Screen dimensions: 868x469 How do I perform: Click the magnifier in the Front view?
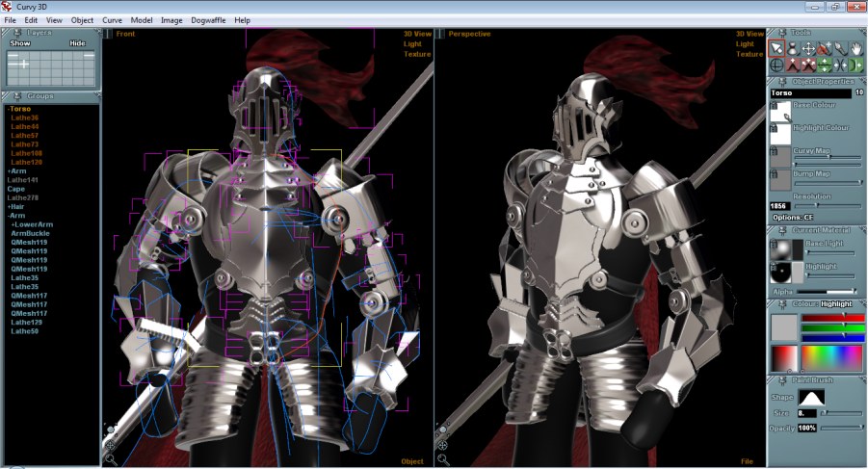[x=111, y=459]
